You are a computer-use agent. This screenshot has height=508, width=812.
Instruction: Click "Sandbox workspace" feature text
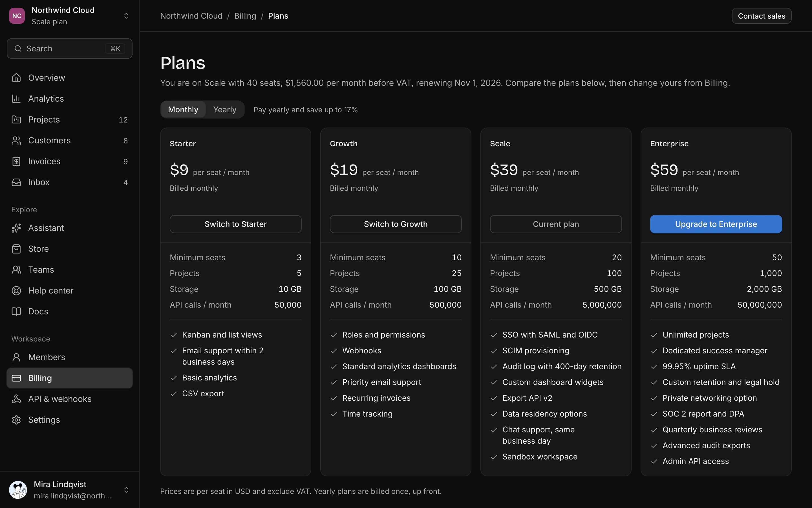point(540,457)
